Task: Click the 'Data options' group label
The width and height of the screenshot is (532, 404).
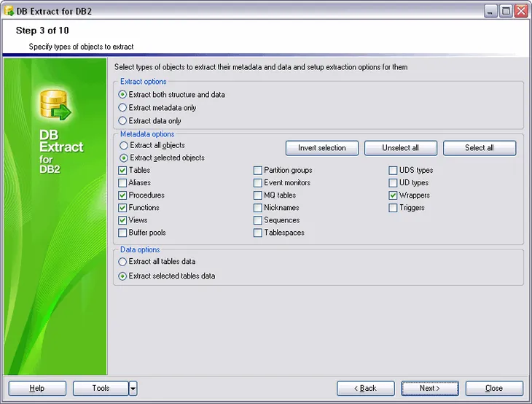Action: pos(140,250)
